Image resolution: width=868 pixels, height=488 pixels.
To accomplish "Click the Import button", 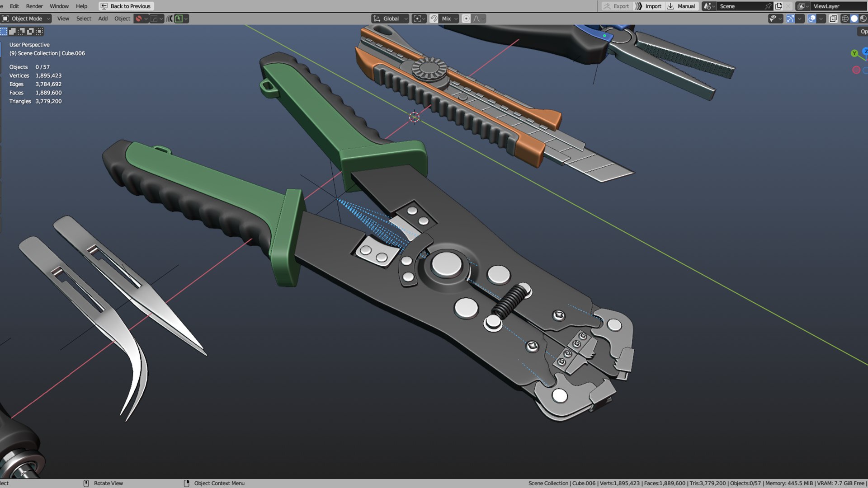I will tap(648, 6).
